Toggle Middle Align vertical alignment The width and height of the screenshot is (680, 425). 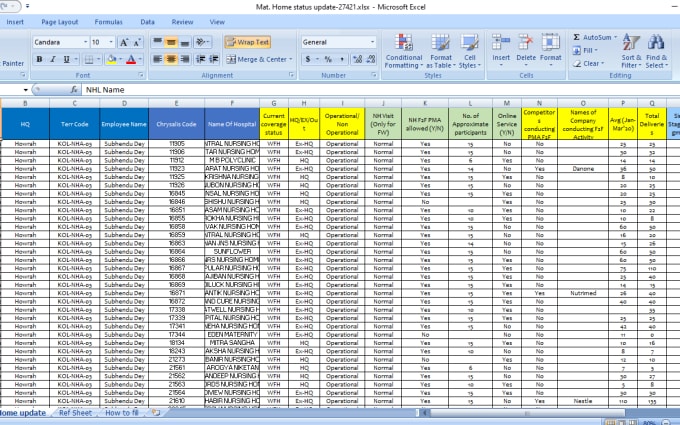pos(171,42)
